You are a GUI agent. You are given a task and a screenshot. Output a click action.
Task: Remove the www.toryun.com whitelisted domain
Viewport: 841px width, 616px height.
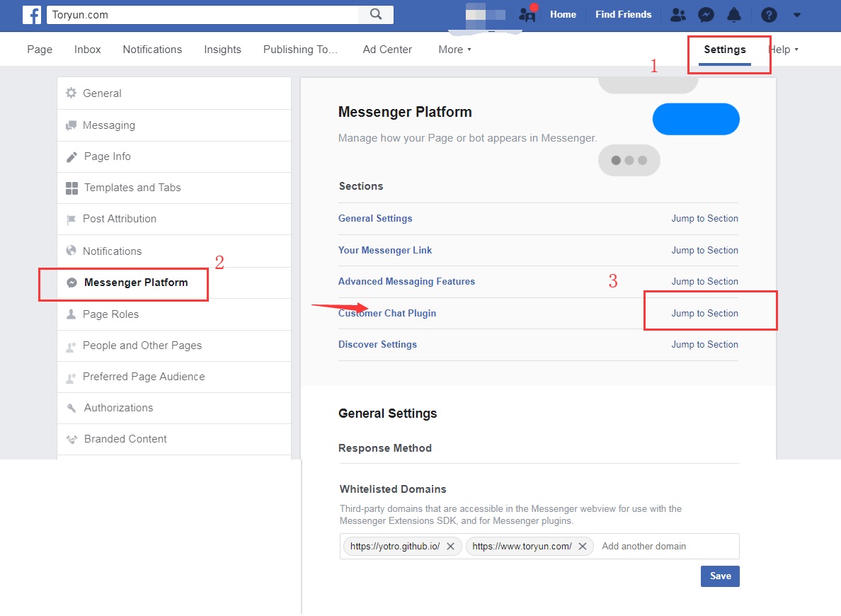click(x=583, y=546)
